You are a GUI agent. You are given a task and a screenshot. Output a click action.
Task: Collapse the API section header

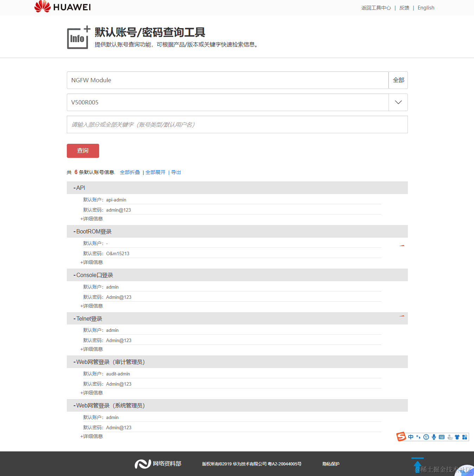pyautogui.click(x=237, y=188)
